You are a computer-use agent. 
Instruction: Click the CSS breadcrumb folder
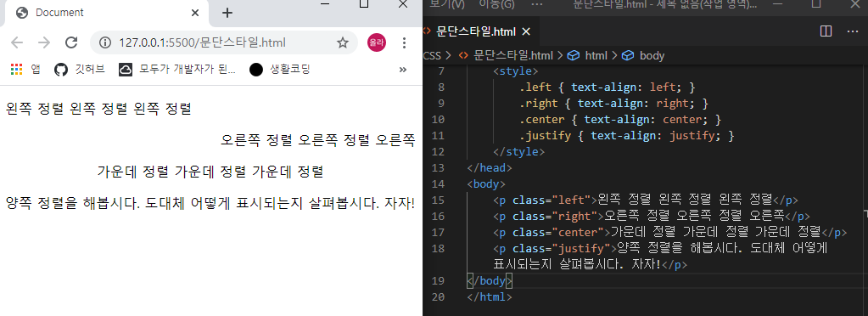(432, 55)
